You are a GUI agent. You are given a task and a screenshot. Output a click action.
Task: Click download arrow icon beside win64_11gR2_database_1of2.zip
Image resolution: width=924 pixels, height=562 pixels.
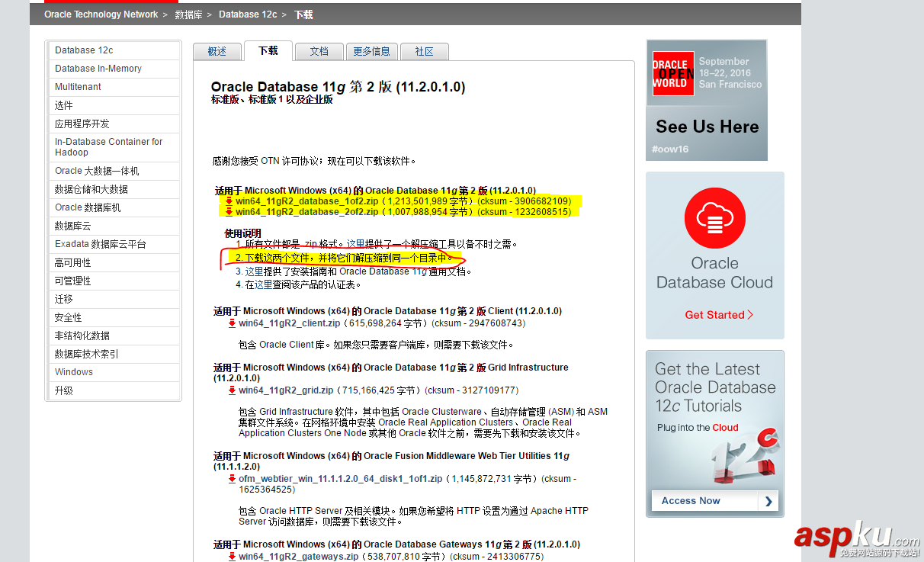pos(229,201)
